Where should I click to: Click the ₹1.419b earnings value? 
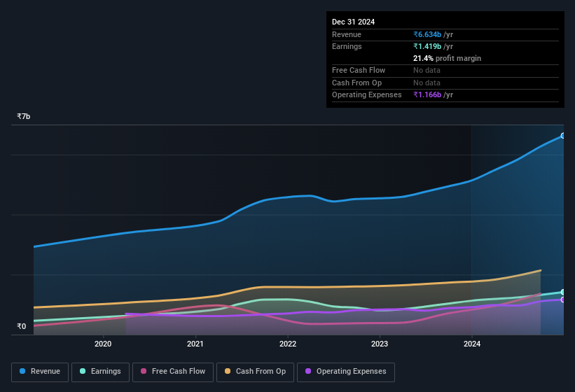pos(427,46)
